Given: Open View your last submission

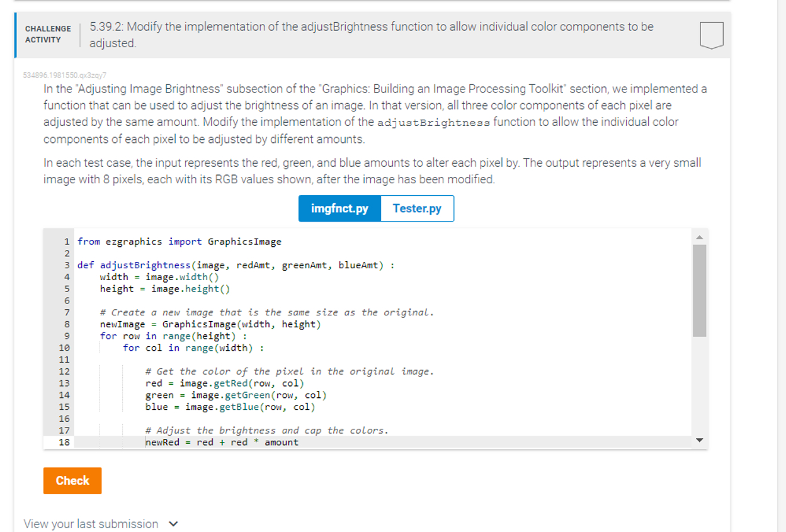Looking at the screenshot, I should pos(90,524).
